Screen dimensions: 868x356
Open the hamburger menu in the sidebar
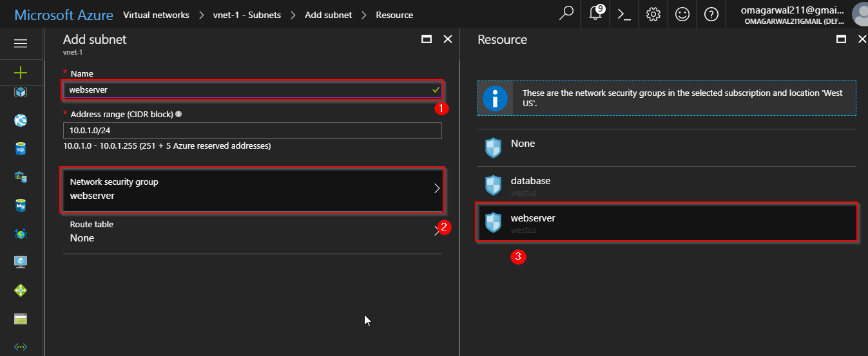pos(21,43)
